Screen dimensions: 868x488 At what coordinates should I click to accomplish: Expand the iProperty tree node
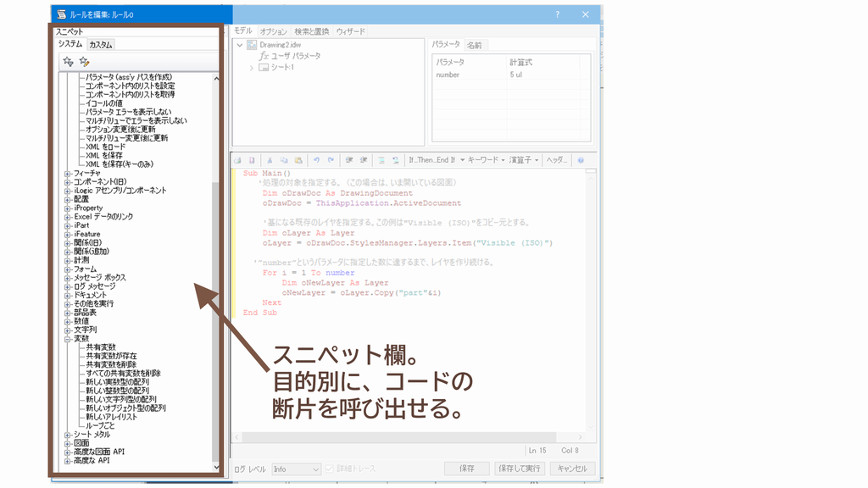point(68,208)
